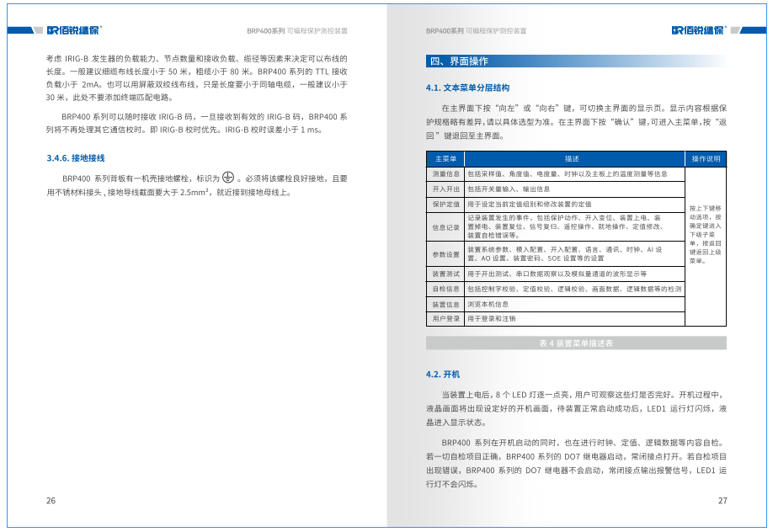Click the 主菜单 table column header
The image size is (773, 532).
click(x=445, y=158)
